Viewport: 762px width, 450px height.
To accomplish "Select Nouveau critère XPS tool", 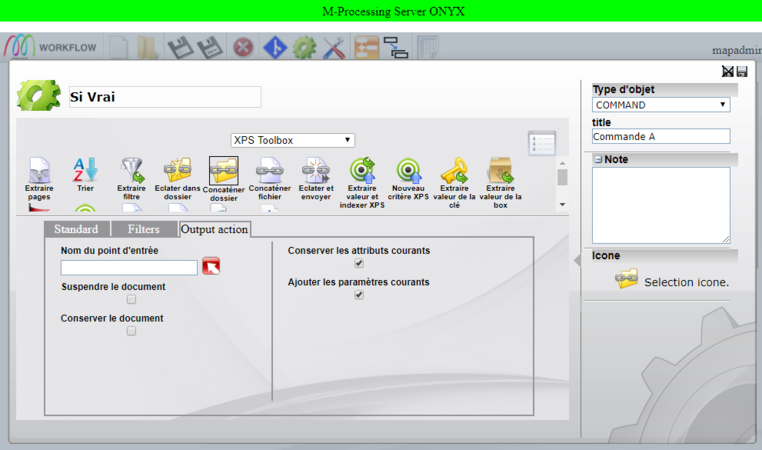I will pyautogui.click(x=408, y=170).
